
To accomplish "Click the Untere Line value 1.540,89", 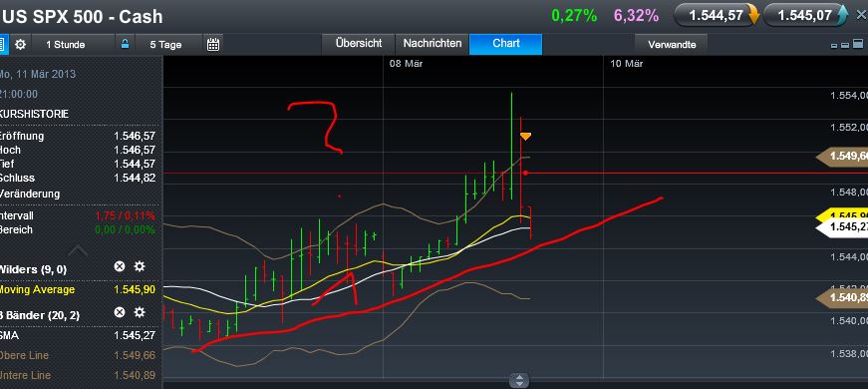I will pyautogui.click(x=135, y=375).
